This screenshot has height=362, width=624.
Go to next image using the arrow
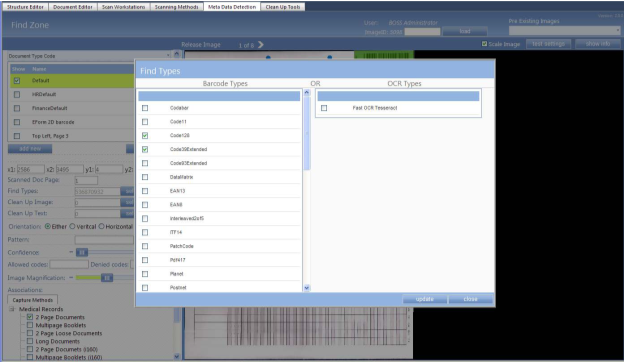tap(261, 45)
